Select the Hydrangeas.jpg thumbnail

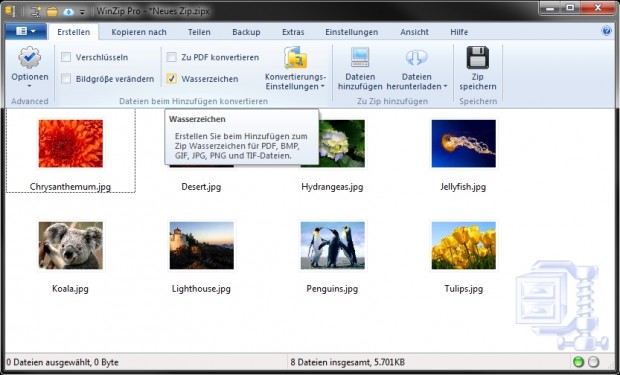342,144
